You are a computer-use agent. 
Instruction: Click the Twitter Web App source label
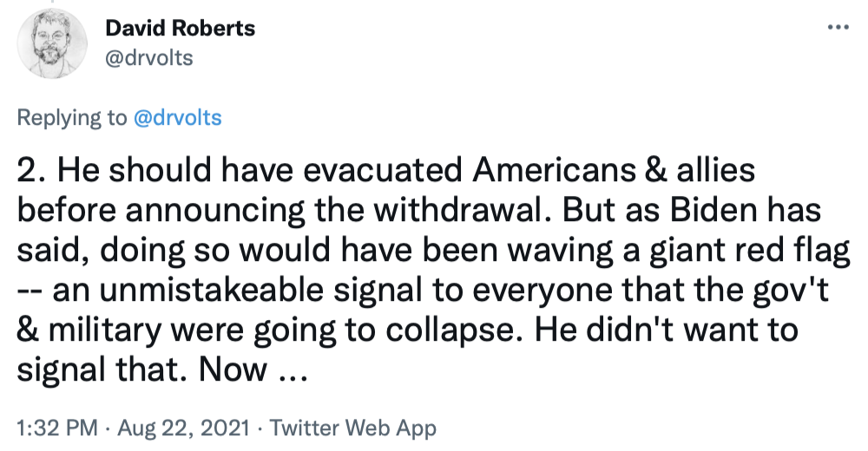click(353, 428)
